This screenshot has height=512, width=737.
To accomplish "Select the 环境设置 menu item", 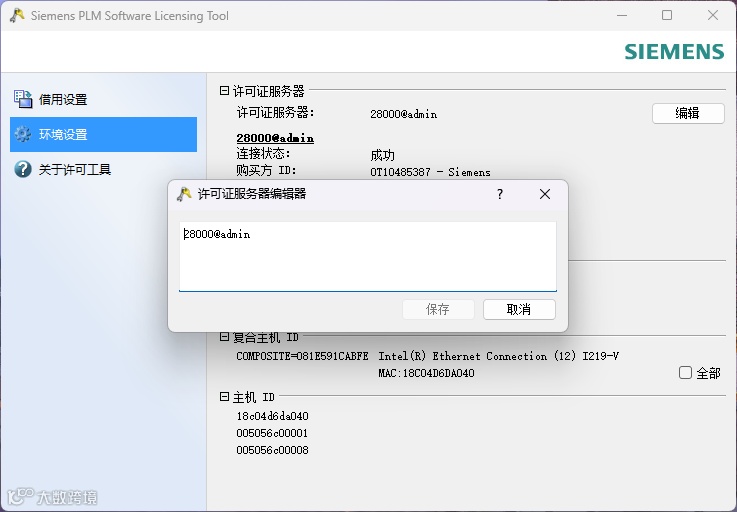I will point(103,134).
